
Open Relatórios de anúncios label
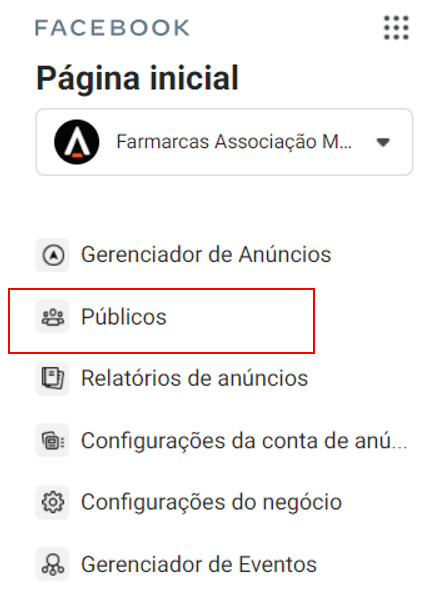tap(194, 378)
